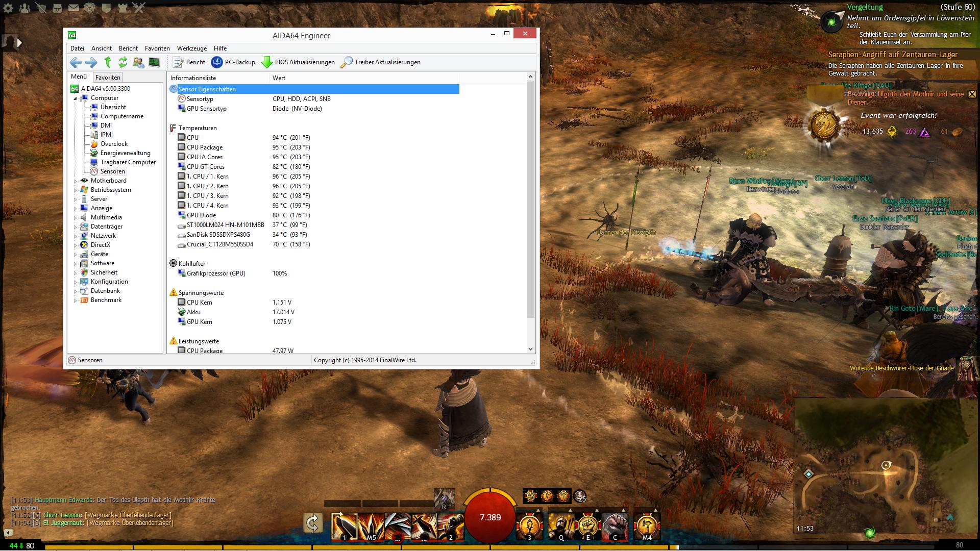Click the Wert column header

tap(364, 78)
